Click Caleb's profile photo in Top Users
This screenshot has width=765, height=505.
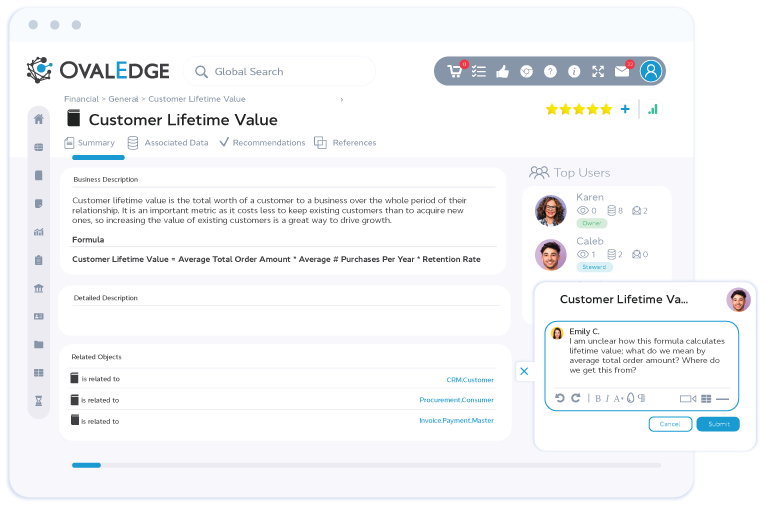click(551, 255)
